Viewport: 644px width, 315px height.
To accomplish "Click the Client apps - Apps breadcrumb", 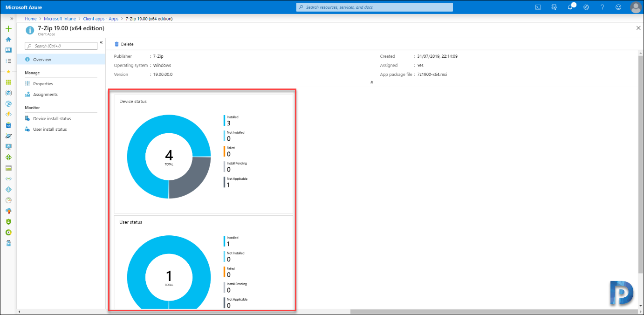I will (x=101, y=19).
